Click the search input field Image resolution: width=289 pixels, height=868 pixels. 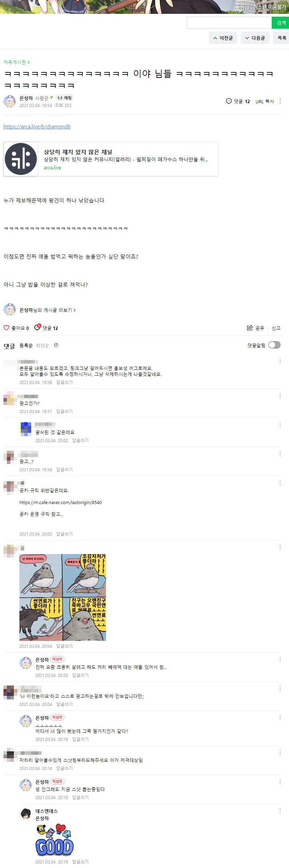[229, 23]
